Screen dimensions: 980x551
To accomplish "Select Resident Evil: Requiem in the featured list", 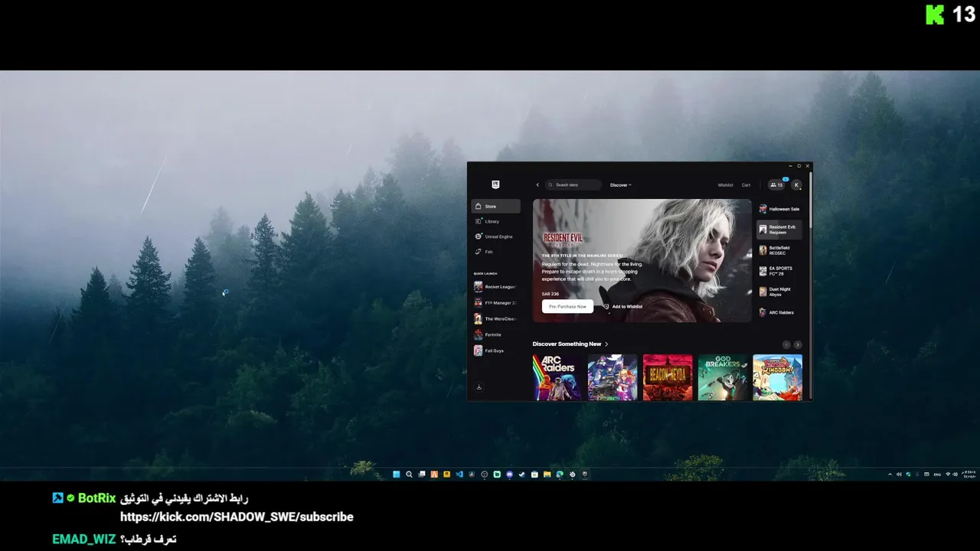I will coord(779,230).
